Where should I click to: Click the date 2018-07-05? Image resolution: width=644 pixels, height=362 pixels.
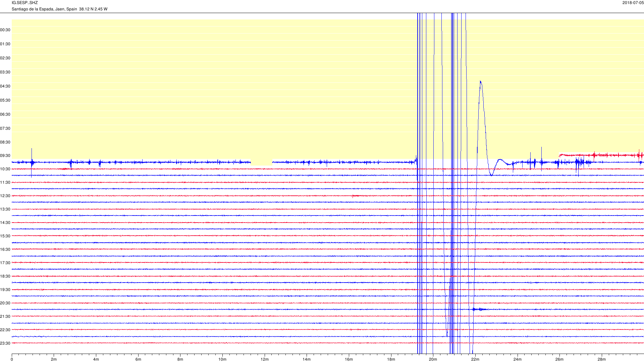coord(633,3)
